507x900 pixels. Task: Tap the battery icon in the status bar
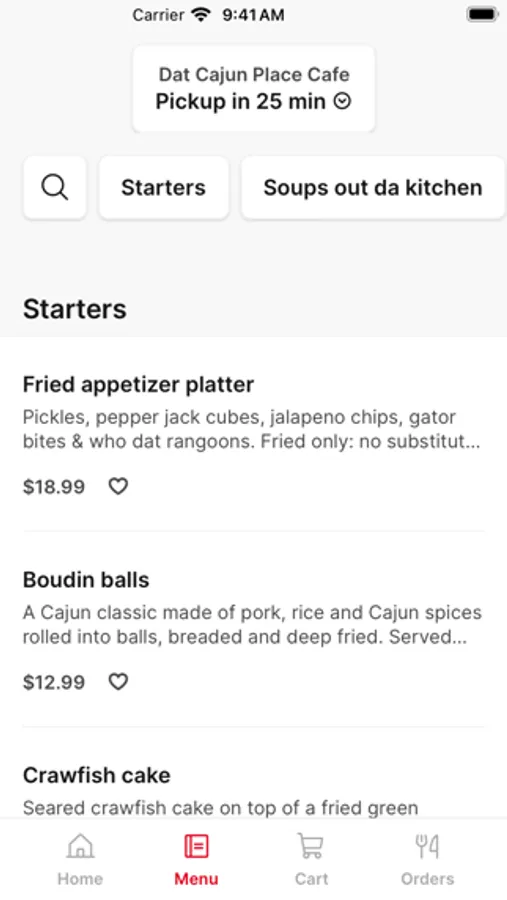[x=482, y=14]
